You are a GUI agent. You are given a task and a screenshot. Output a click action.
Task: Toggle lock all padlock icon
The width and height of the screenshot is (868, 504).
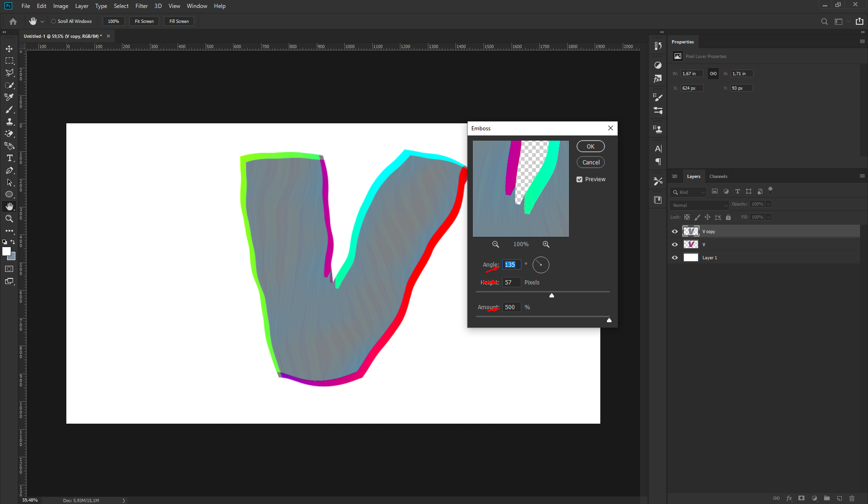tap(728, 217)
